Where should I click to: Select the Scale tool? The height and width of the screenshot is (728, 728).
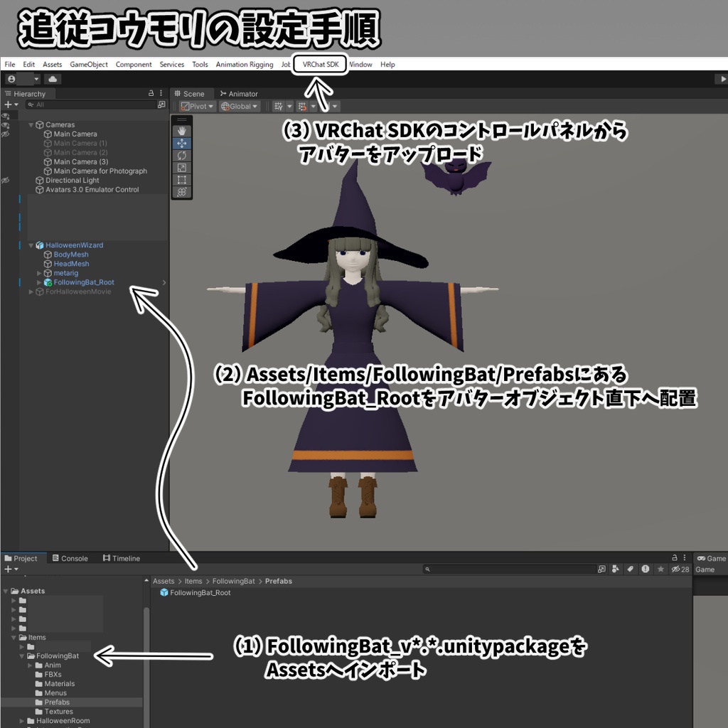[x=181, y=168]
